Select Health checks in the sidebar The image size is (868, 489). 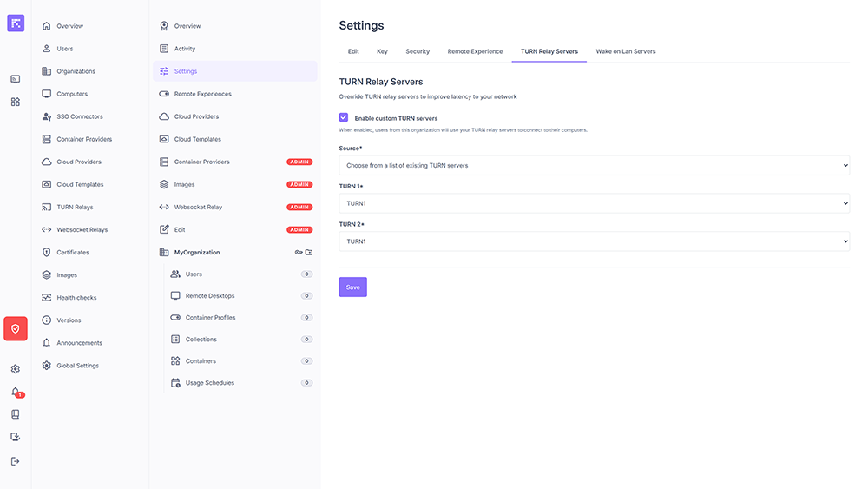tap(76, 298)
